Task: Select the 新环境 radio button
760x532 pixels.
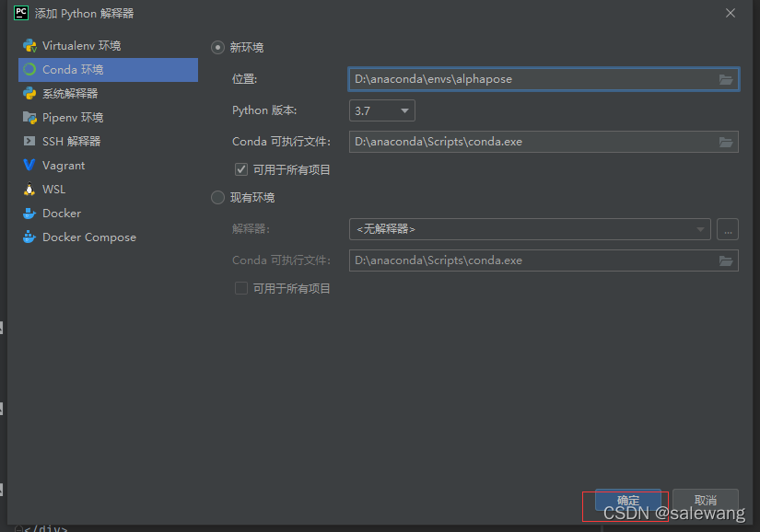Action: coord(217,48)
